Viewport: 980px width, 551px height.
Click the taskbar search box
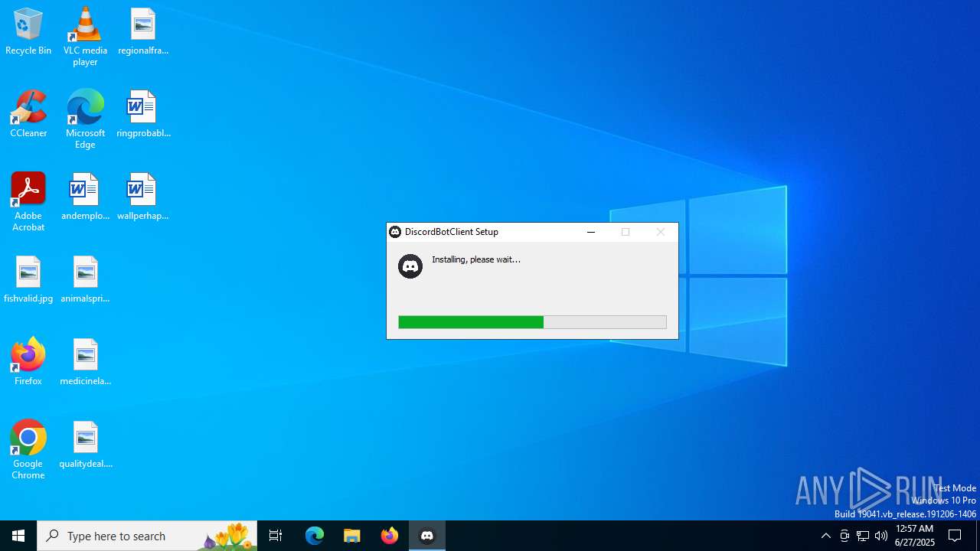point(147,536)
